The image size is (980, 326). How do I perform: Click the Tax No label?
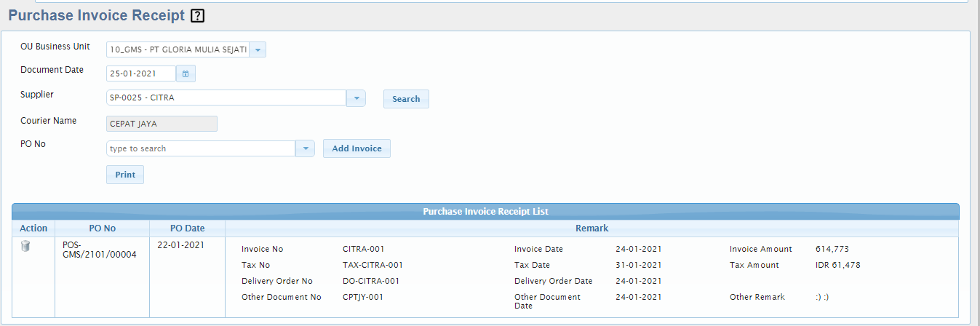[x=255, y=265]
